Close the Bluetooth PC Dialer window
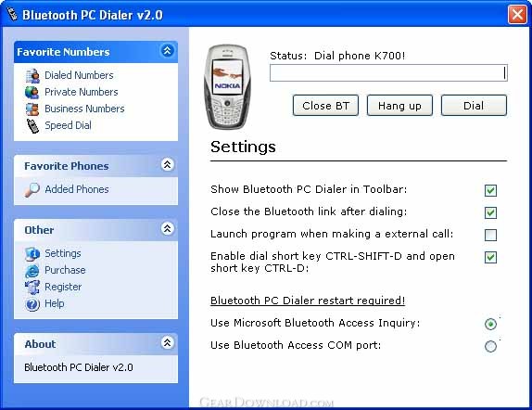Image resolution: width=532 pixels, height=410 pixels. tap(517, 15)
